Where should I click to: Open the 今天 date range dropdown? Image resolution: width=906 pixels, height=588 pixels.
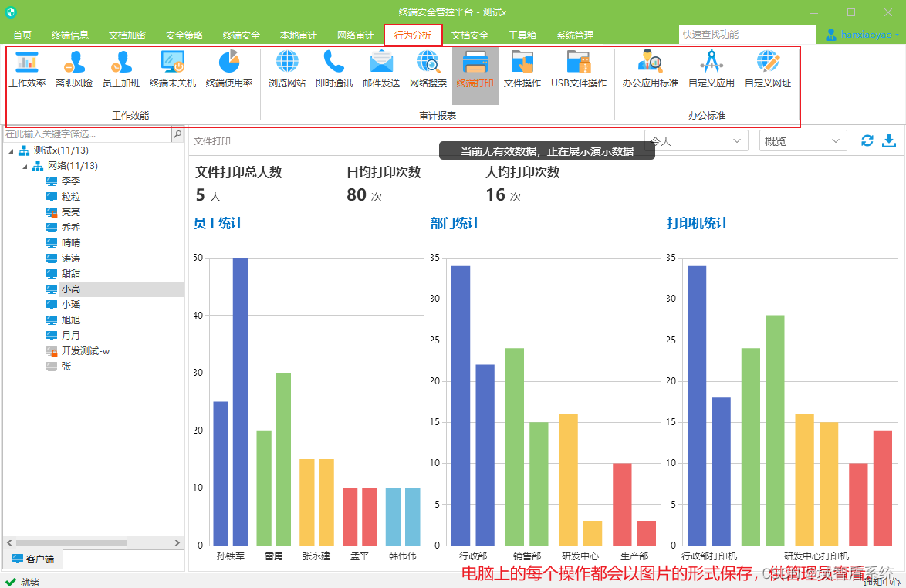point(696,141)
